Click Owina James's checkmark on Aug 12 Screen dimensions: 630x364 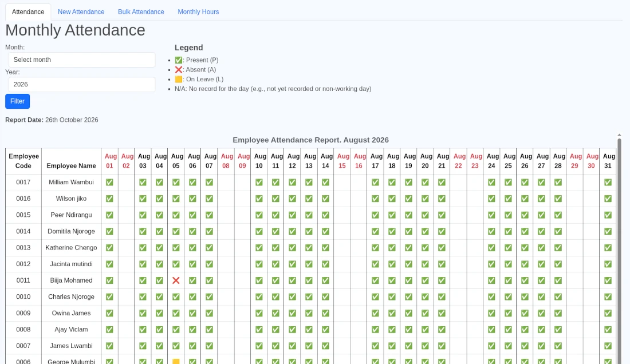292,314
